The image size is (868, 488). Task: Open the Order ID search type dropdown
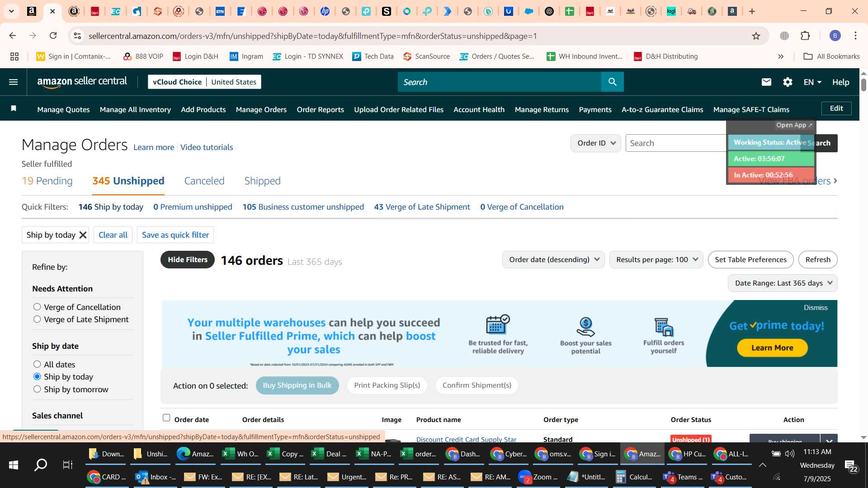click(596, 143)
